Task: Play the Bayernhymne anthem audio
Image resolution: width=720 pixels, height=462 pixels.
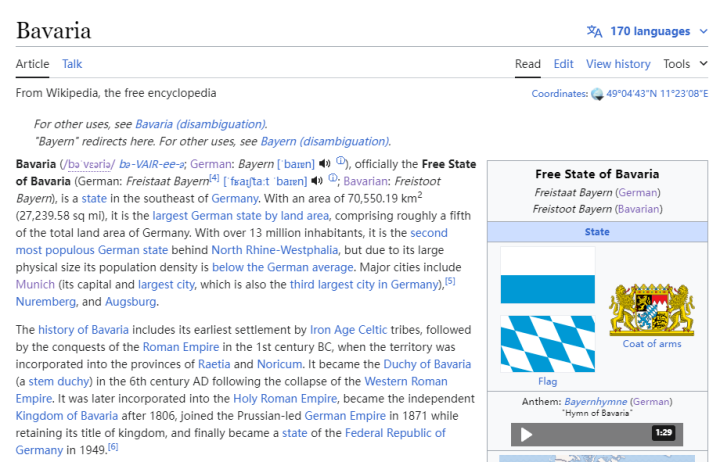Action: 527,434
